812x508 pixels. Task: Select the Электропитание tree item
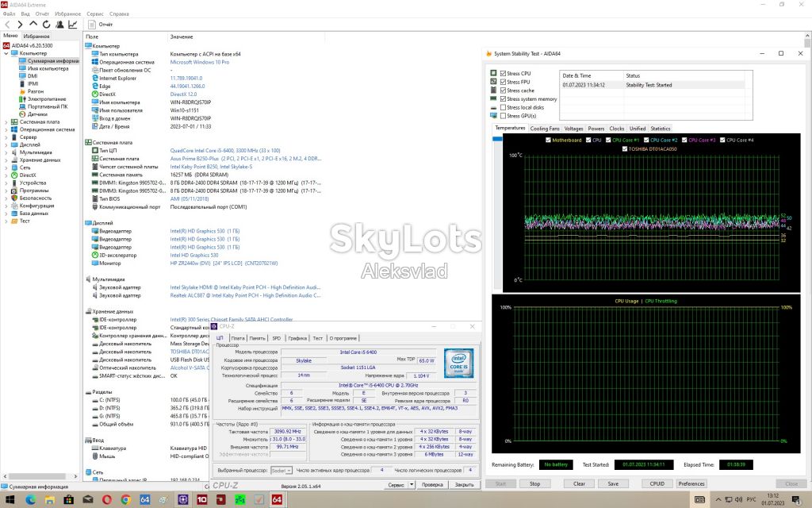click(47, 99)
